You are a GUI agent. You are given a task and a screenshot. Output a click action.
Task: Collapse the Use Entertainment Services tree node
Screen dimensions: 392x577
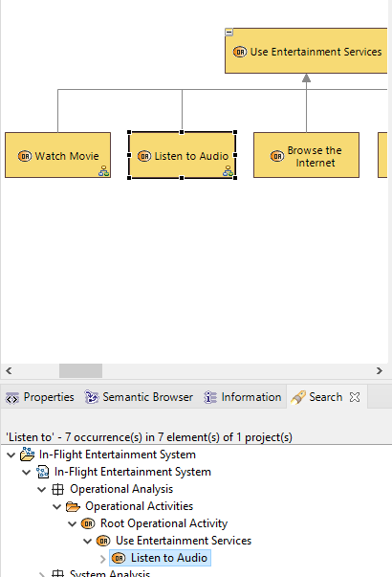click(x=88, y=541)
